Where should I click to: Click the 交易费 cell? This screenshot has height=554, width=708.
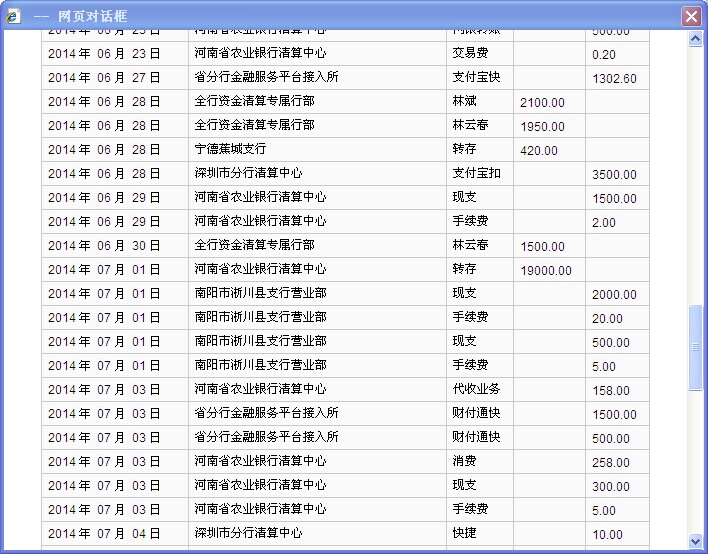471,53
